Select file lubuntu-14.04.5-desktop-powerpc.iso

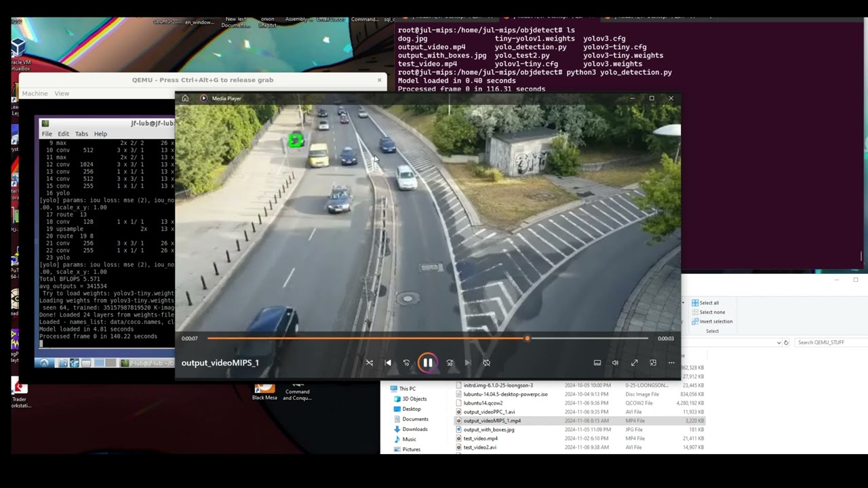(x=580, y=394)
